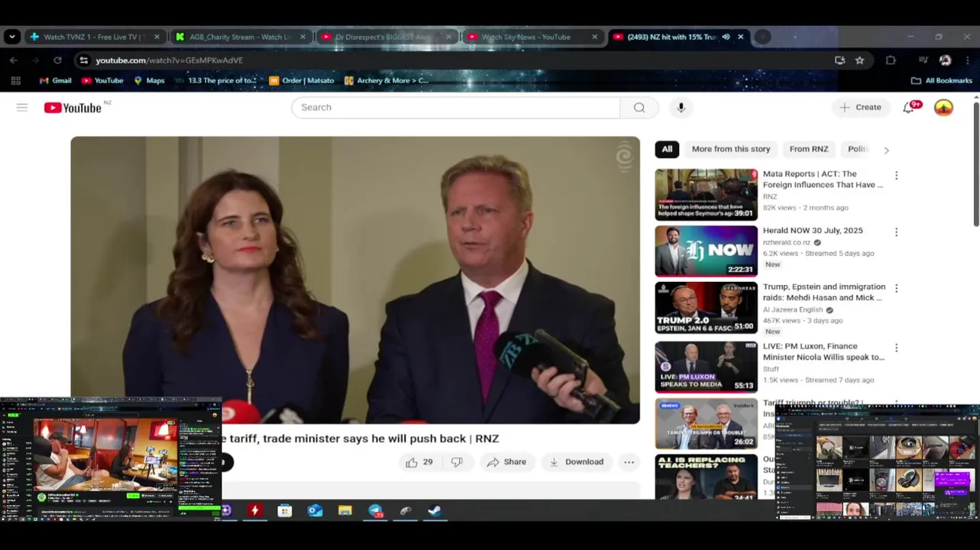Start voice search with the microphone
This screenshot has height=550, width=980.
(x=681, y=108)
